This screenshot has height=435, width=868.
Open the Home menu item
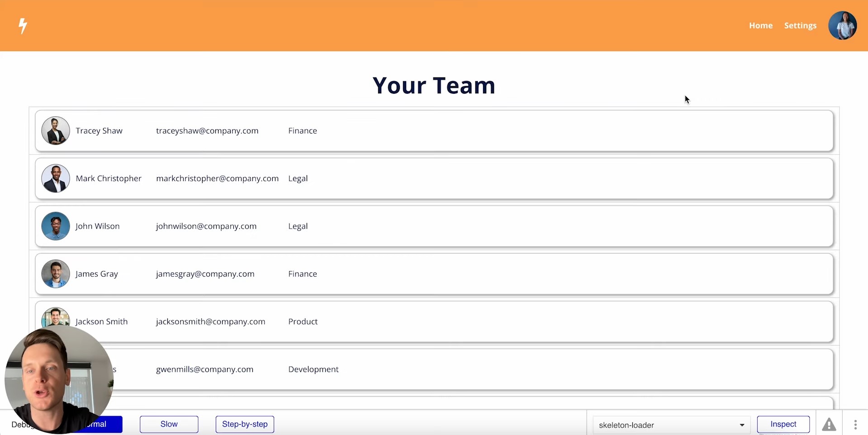pyautogui.click(x=761, y=25)
